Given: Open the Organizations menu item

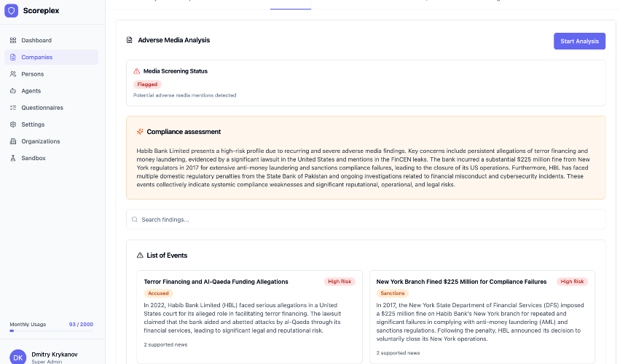Looking at the screenshot, I should (x=41, y=141).
